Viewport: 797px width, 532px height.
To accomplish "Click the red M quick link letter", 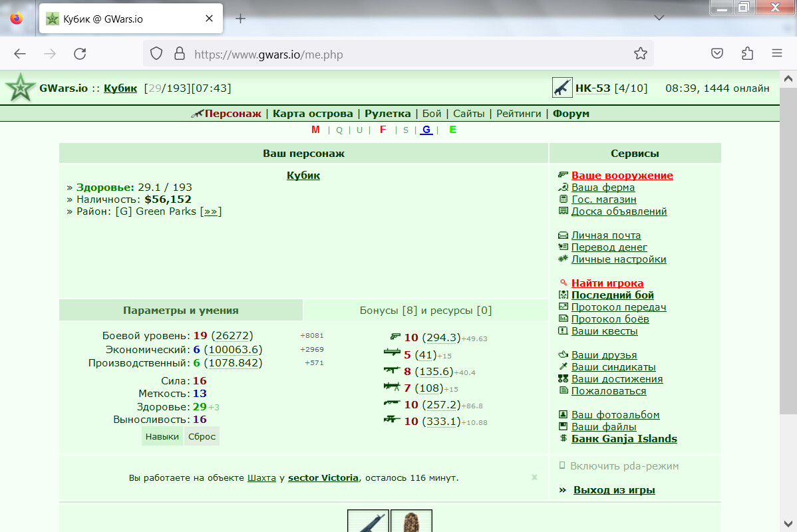I will coord(315,130).
